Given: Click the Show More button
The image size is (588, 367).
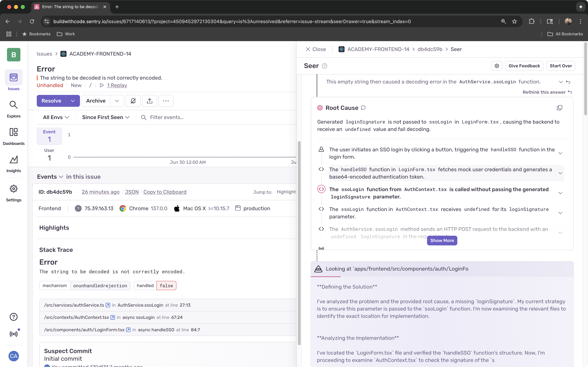Looking at the screenshot, I should 442,240.
